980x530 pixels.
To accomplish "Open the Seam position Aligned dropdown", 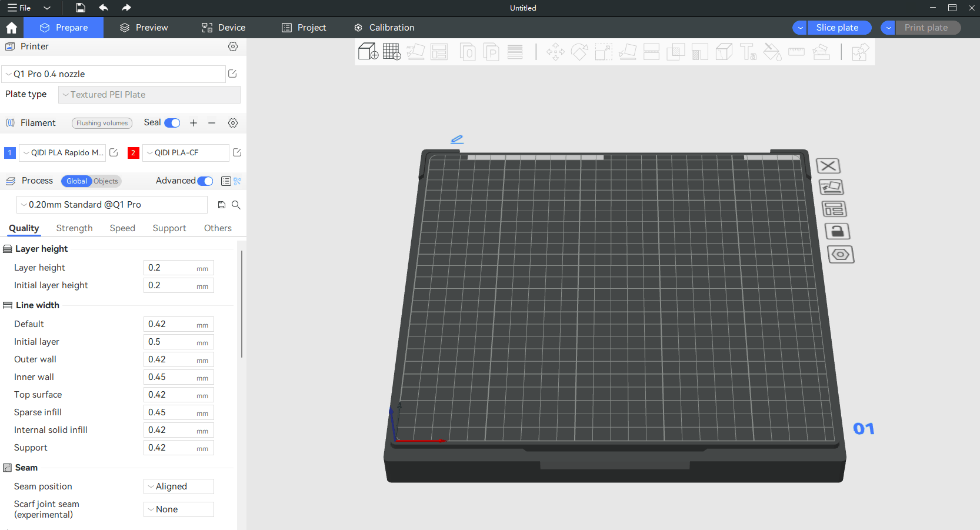I will (x=179, y=486).
